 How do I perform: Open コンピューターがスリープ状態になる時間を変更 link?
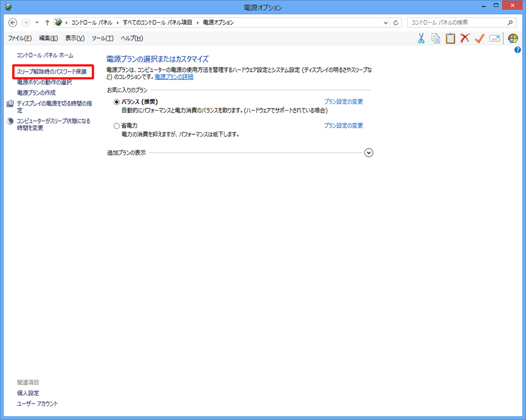(54, 124)
